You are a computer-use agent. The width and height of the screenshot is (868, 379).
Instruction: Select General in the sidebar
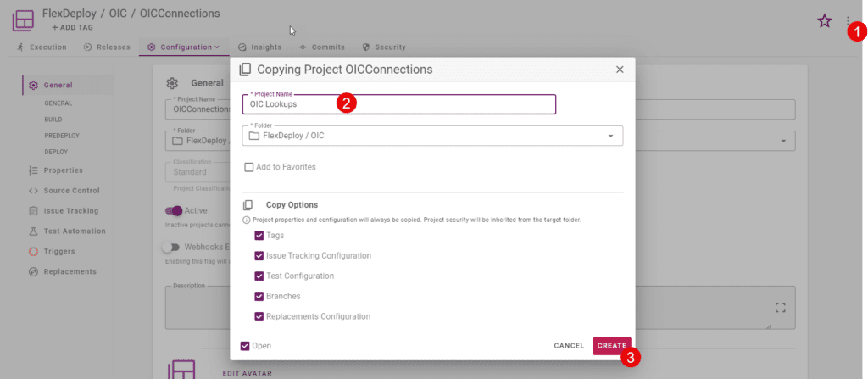tap(68, 86)
